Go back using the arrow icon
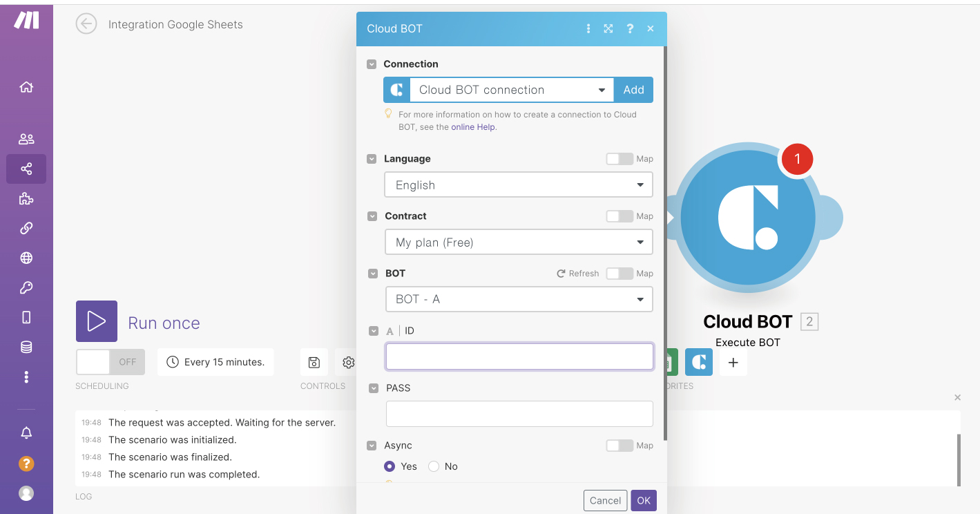980x514 pixels. pos(86,24)
